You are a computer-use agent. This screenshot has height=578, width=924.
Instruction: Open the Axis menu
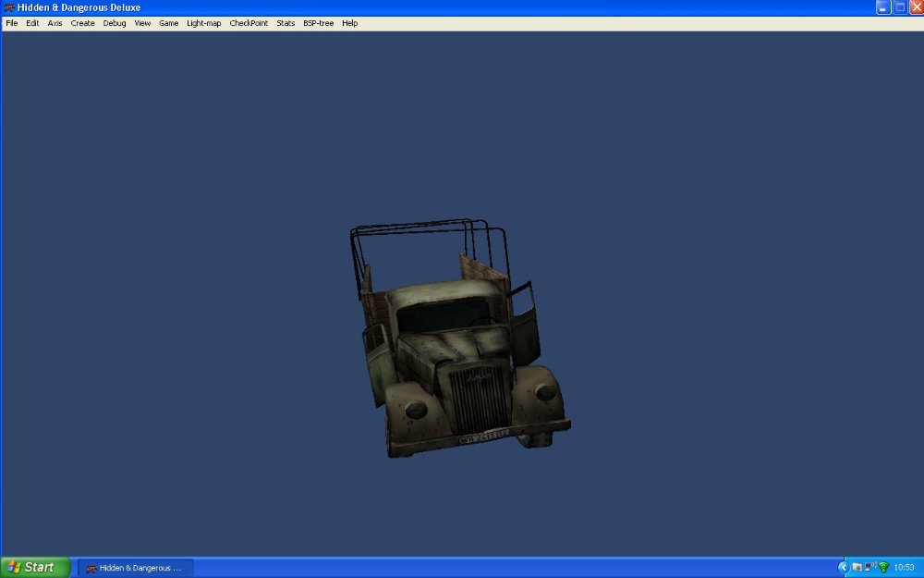pos(55,23)
